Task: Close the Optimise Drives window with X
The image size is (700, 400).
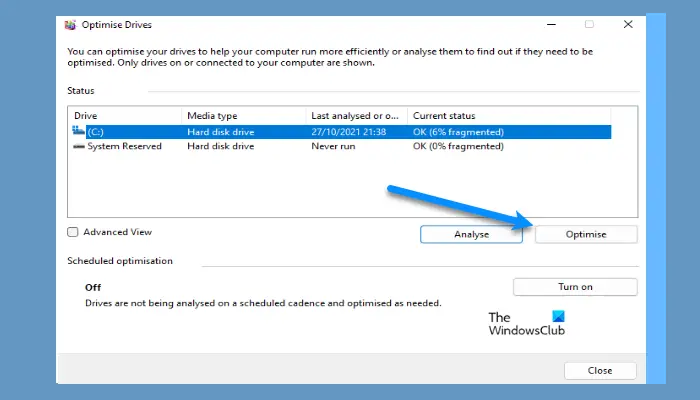Action: 628,25
